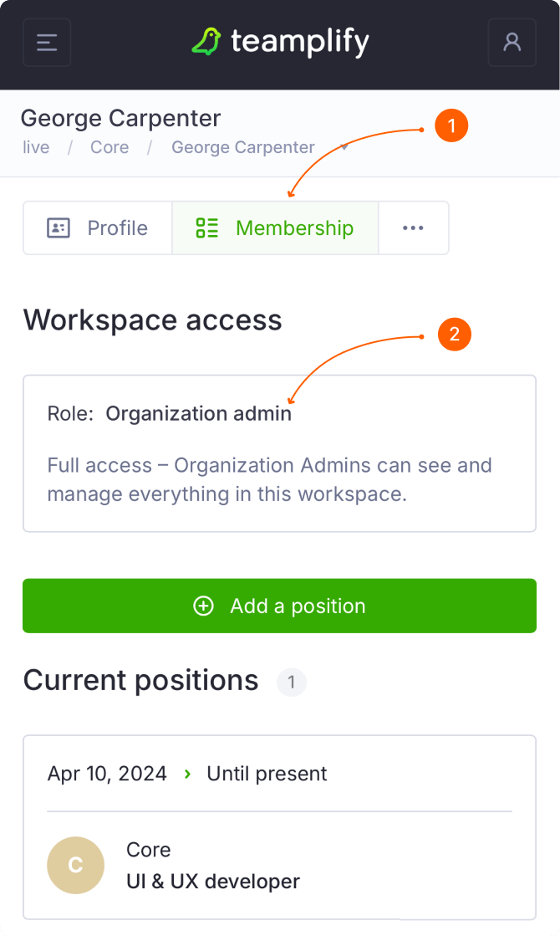Click orange annotation marker 1
The height and width of the screenshot is (936, 560).
click(x=452, y=126)
